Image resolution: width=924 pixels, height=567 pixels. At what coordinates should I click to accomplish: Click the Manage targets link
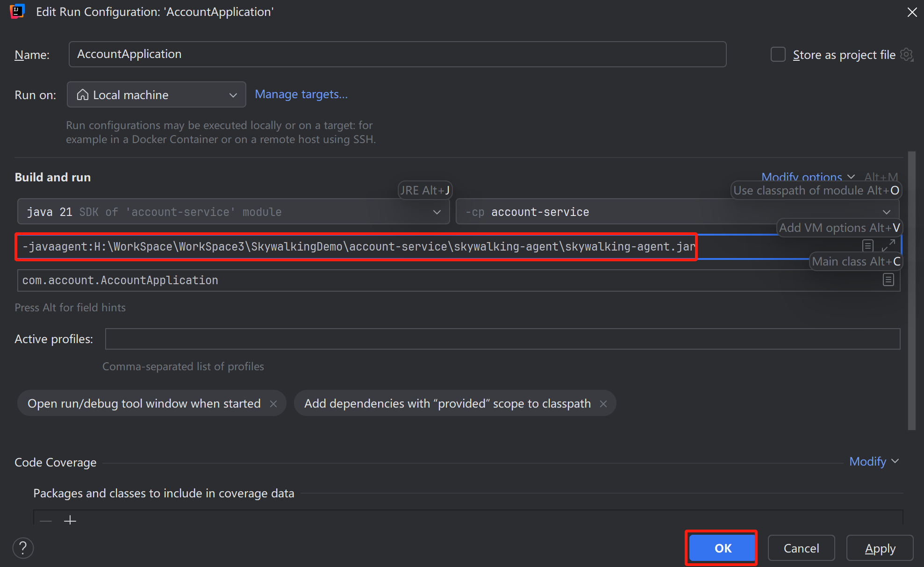coord(301,94)
